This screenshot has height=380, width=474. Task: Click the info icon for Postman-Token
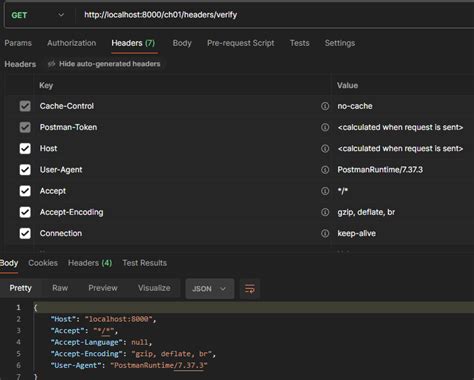click(325, 127)
